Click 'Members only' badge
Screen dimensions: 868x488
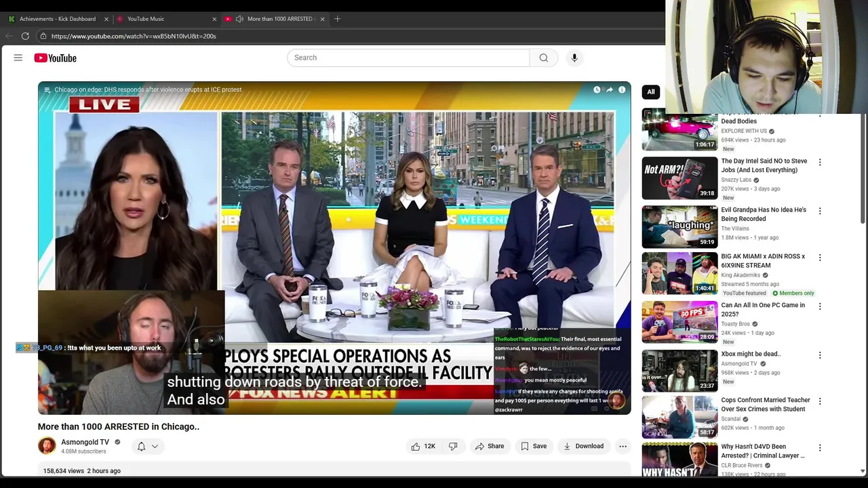(x=793, y=293)
